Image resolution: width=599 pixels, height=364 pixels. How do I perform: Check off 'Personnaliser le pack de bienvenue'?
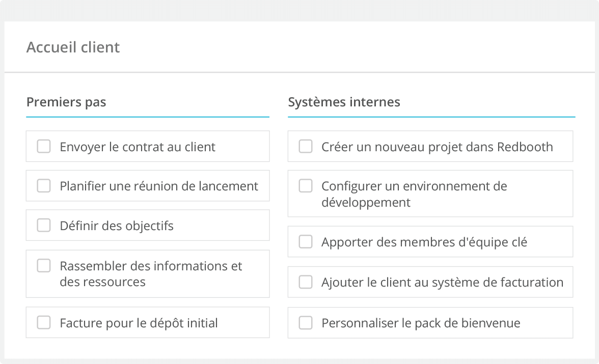tap(305, 322)
